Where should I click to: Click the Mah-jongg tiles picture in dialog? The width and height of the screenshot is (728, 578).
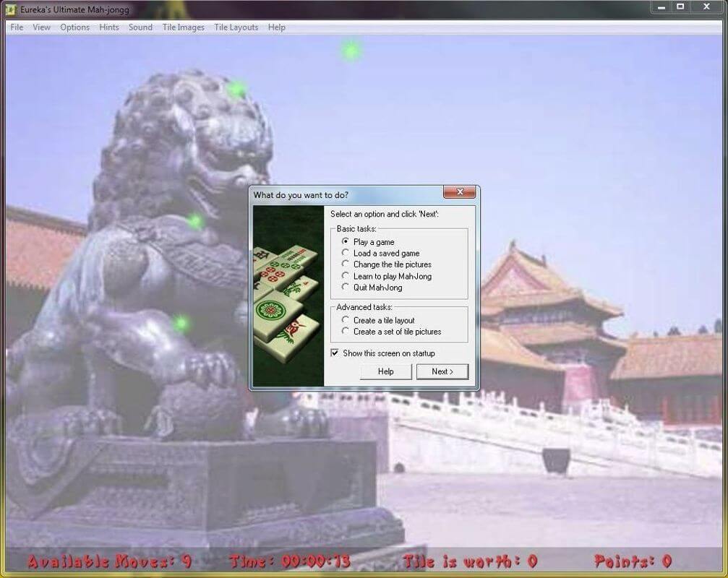pos(288,296)
